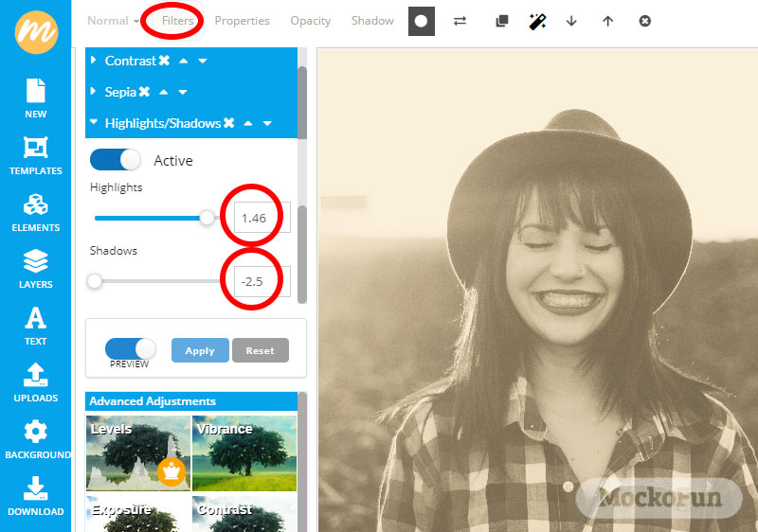Click the Highlights value field 1.46
758x532 pixels.
[262, 218]
